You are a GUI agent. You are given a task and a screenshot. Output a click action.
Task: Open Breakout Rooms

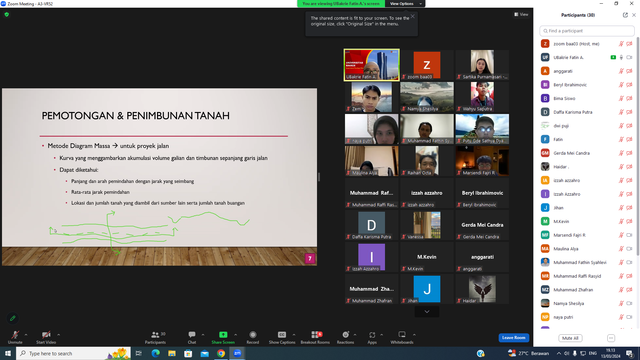[315, 337]
